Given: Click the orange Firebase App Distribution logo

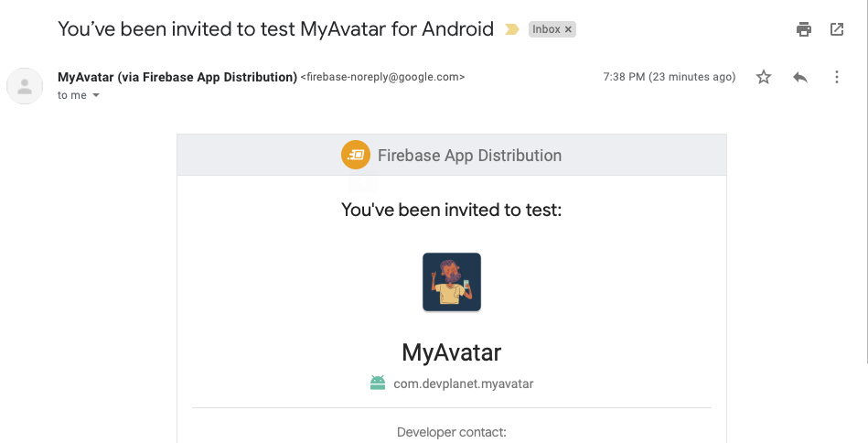Looking at the screenshot, I should pos(355,156).
